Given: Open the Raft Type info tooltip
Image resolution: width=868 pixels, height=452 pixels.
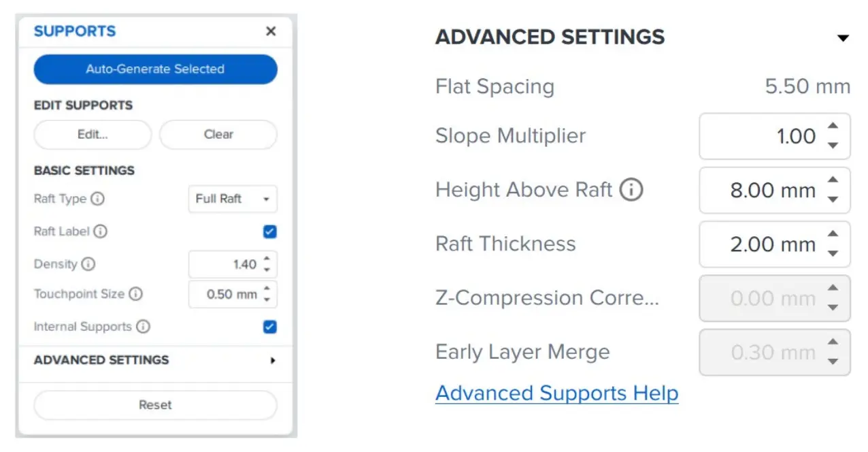Looking at the screenshot, I should click(x=98, y=199).
